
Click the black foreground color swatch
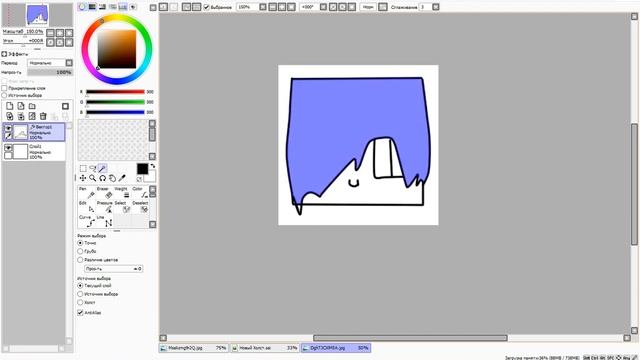pyautogui.click(x=142, y=169)
